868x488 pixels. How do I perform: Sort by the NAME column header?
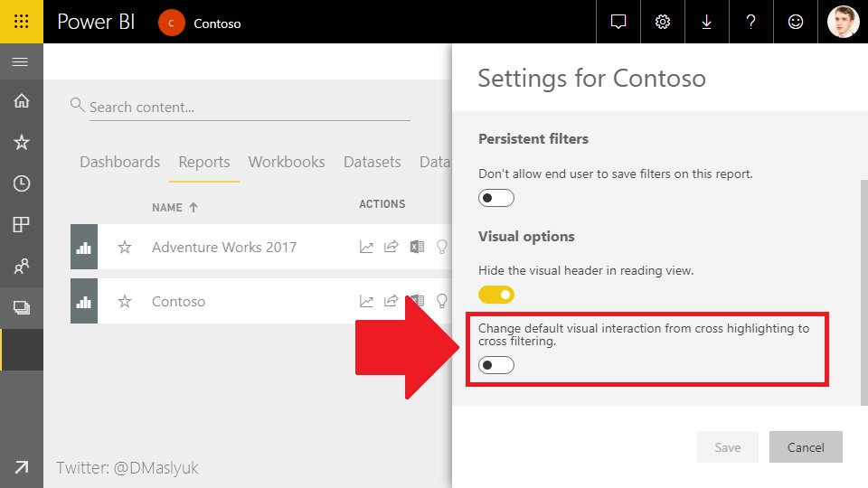175,208
